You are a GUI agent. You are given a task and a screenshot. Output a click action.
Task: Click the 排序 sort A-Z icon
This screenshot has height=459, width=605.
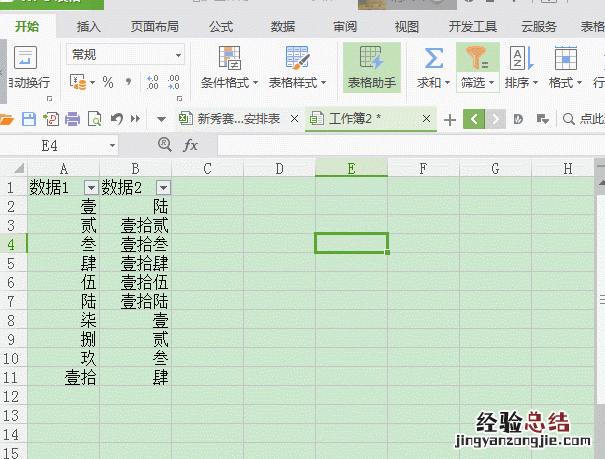coord(521,57)
